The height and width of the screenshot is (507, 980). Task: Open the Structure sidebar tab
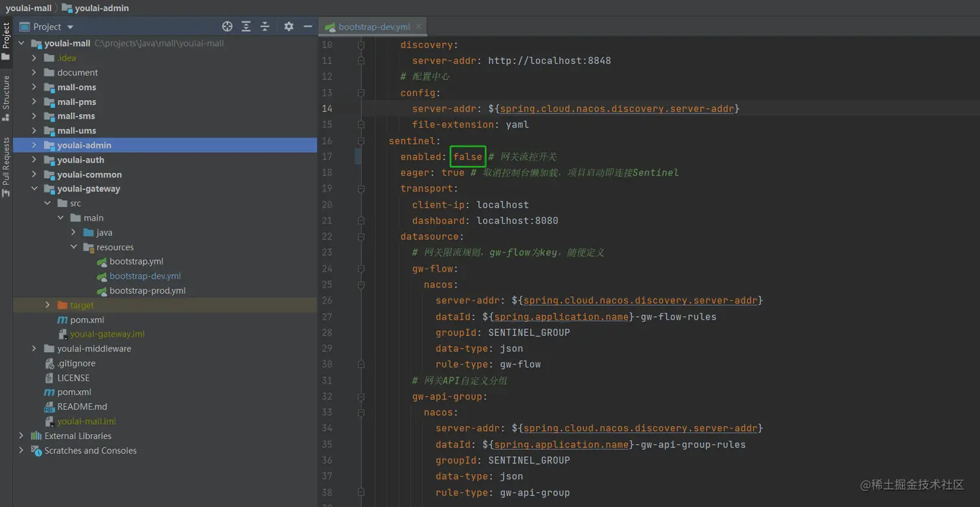point(6,98)
